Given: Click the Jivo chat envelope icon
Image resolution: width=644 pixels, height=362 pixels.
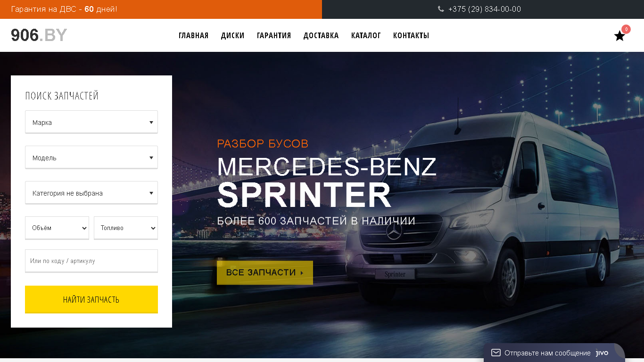Looking at the screenshot, I should (x=495, y=353).
